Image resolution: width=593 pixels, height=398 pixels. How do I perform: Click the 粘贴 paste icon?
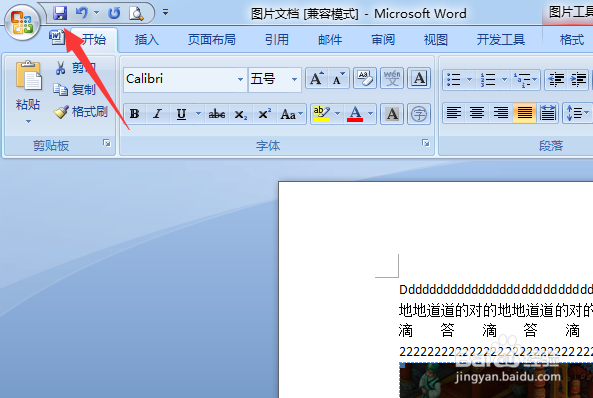coord(28,76)
